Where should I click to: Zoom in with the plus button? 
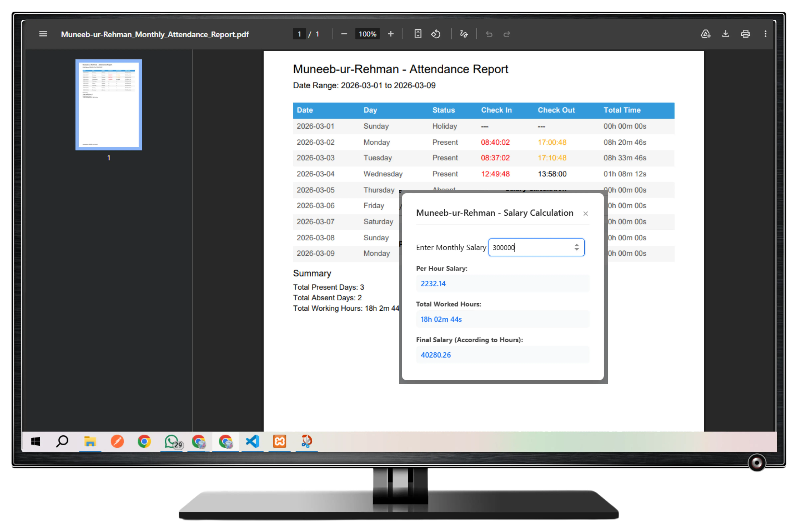391,34
